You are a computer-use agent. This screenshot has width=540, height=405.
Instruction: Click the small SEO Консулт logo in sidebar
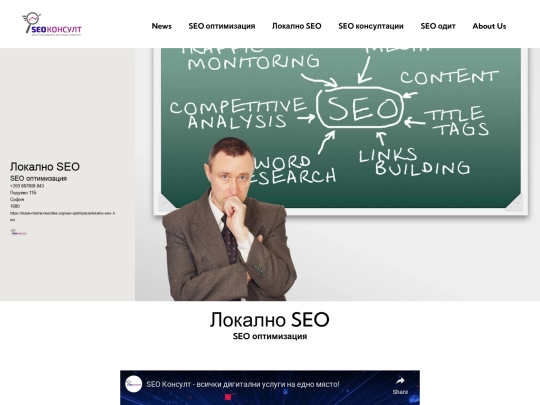point(18,232)
